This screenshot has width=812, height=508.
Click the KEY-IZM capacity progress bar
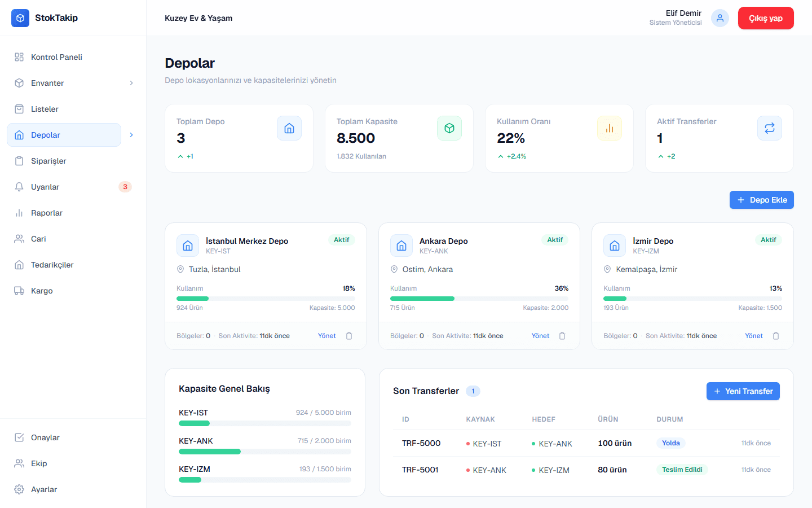[265, 480]
